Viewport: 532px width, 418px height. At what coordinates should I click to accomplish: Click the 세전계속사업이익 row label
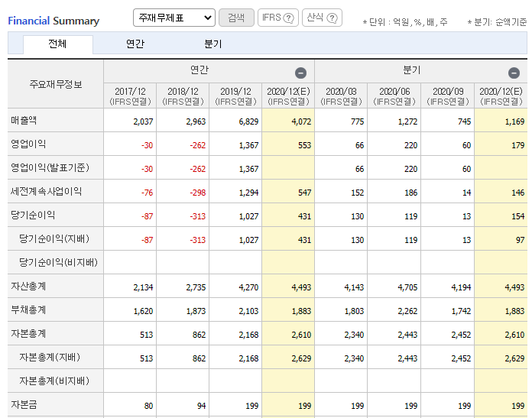click(x=46, y=191)
